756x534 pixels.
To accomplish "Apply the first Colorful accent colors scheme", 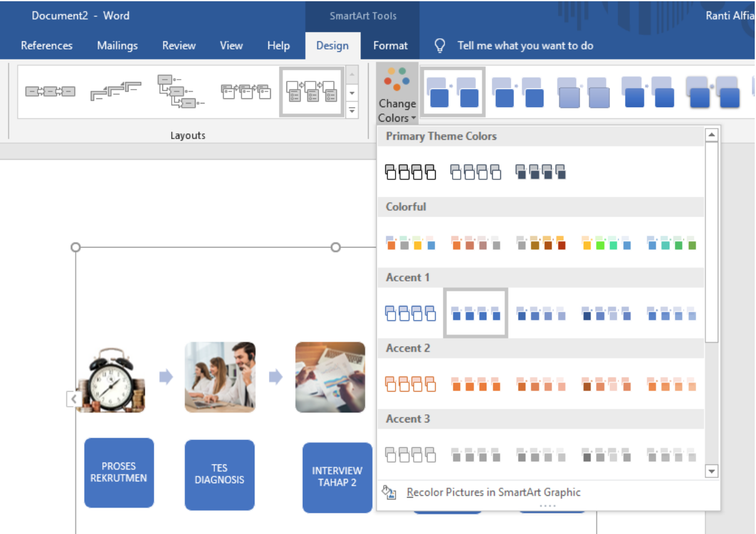I will click(411, 243).
